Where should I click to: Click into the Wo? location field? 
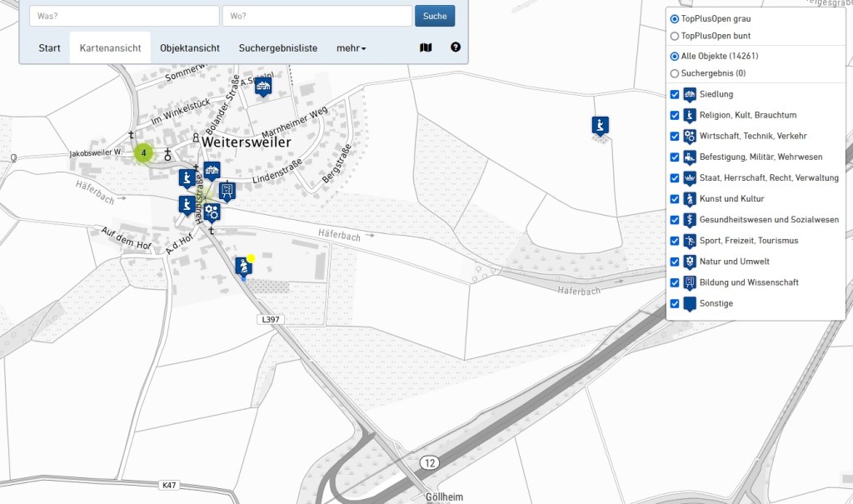(x=317, y=16)
